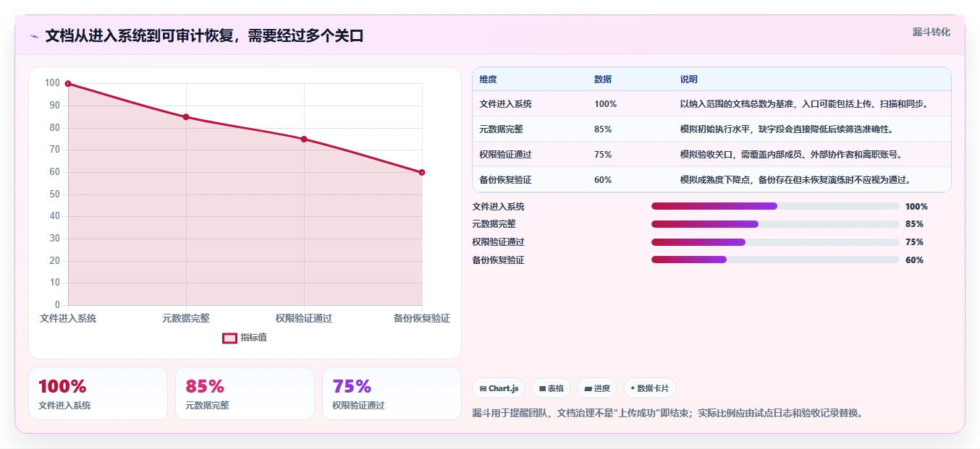
Task: Click the 元数据完整 x-axis label on chart
Action: pos(186,318)
